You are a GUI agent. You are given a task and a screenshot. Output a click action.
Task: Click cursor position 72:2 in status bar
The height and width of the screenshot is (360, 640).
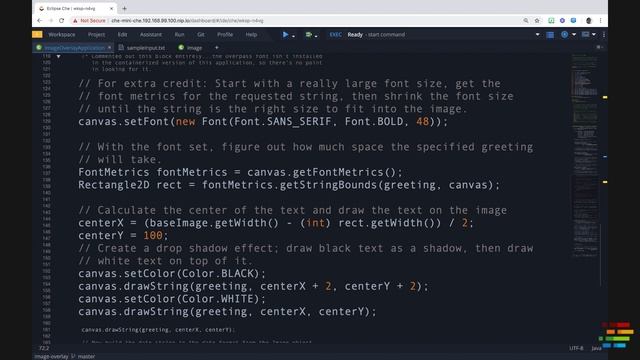click(44, 348)
